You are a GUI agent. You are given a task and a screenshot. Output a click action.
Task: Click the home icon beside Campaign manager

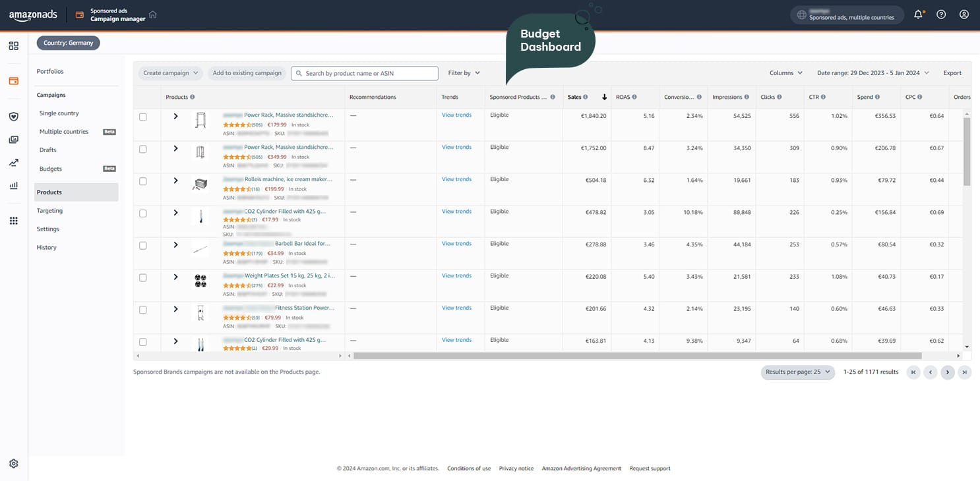click(153, 14)
